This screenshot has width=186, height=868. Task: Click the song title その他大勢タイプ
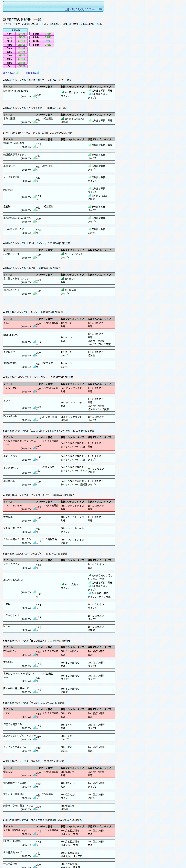pos(12,852)
